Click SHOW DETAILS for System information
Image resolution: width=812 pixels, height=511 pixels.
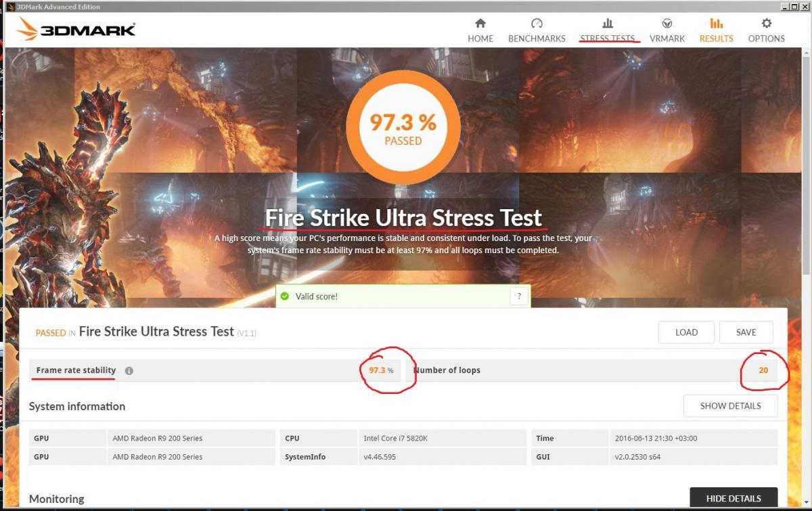pos(730,406)
